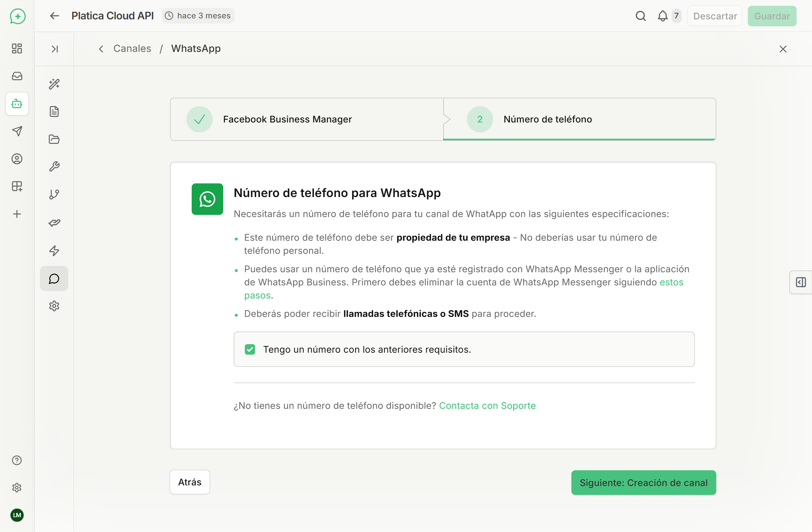Click 'Siguiente: Creación de canal' button
812x532 pixels.
click(643, 482)
